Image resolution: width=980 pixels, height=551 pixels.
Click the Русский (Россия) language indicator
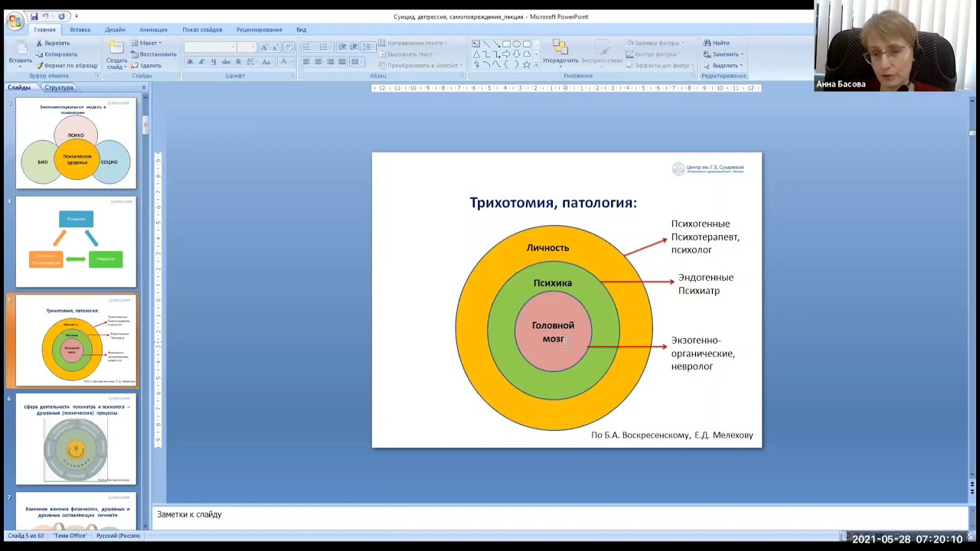[x=118, y=536]
